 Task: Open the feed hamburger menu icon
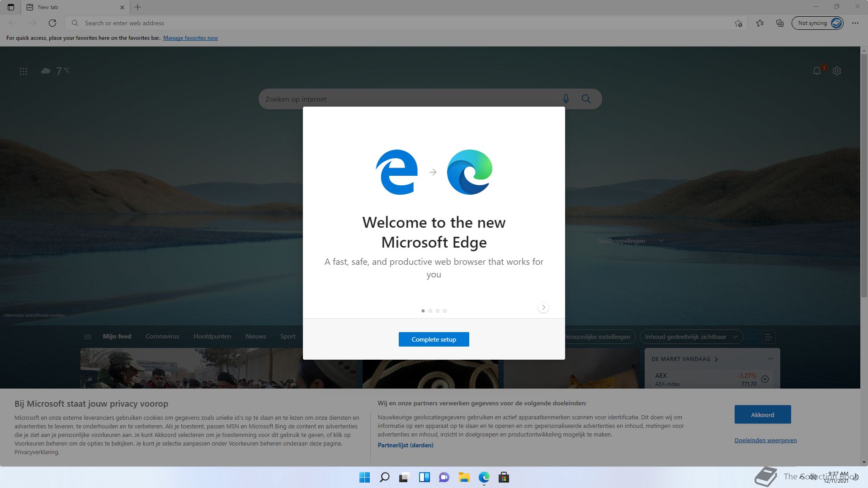88,337
